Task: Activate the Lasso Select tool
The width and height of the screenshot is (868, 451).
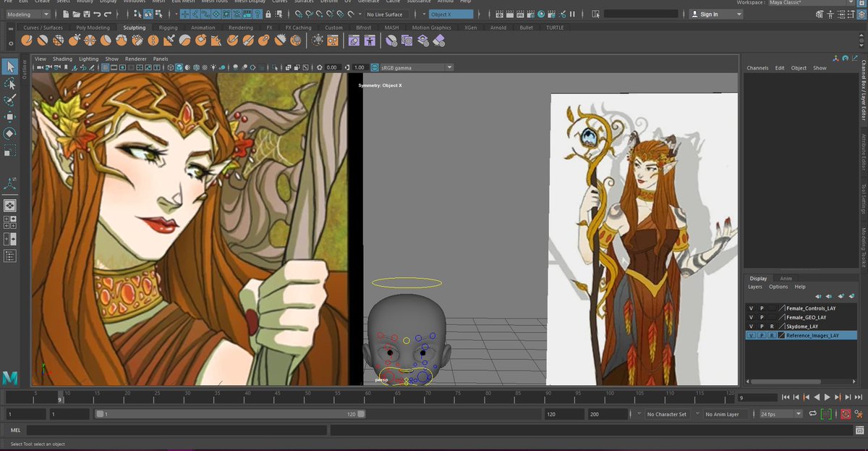Action: 10,84
